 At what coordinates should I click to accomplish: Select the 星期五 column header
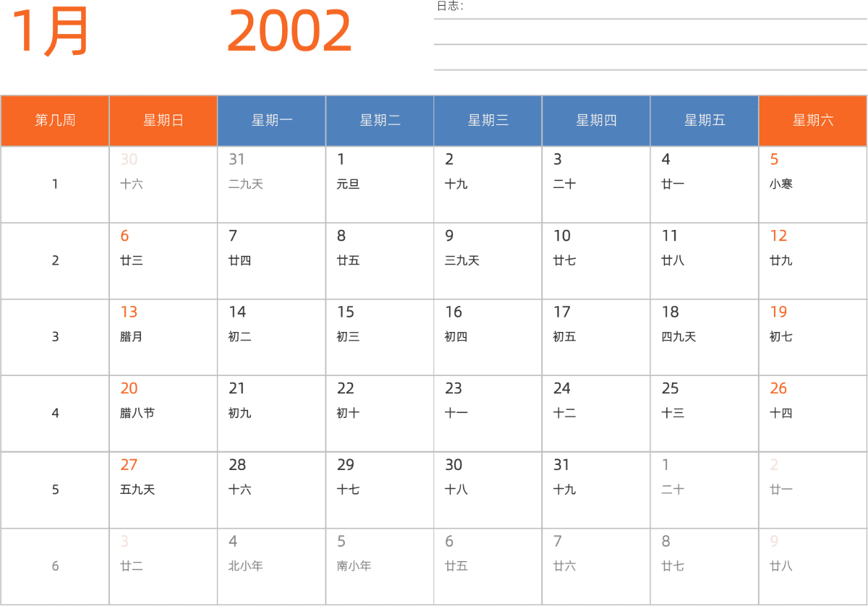click(705, 121)
